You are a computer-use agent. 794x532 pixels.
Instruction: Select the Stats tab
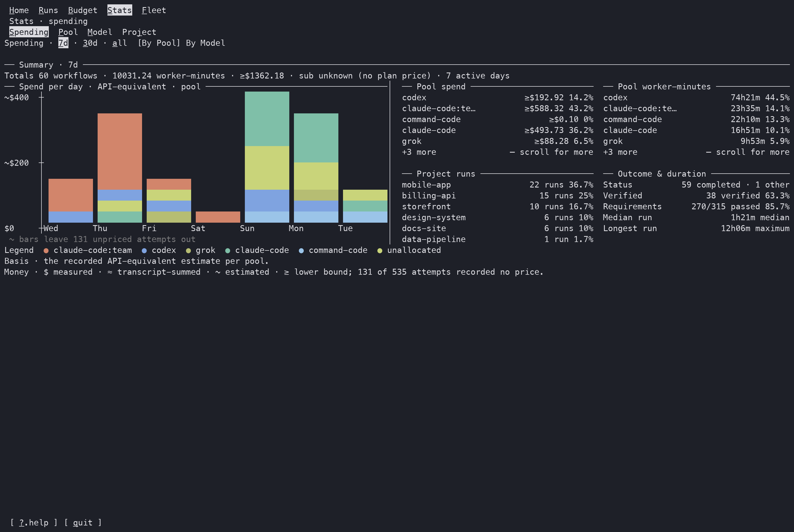click(119, 11)
